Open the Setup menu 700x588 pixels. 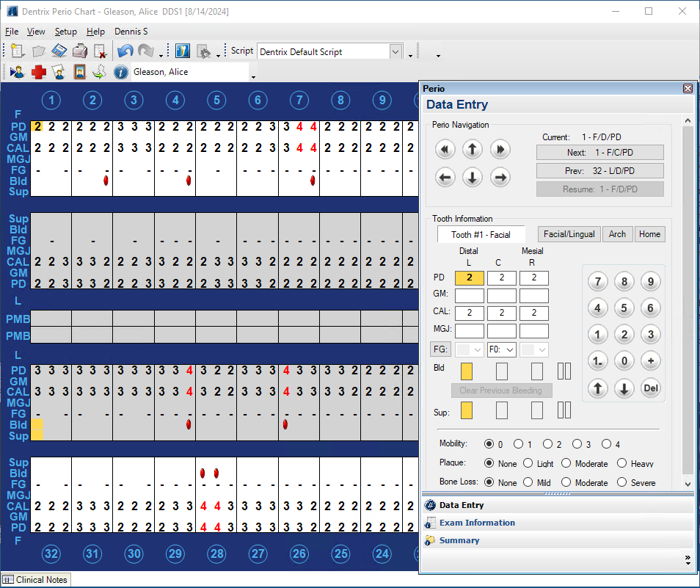click(65, 32)
